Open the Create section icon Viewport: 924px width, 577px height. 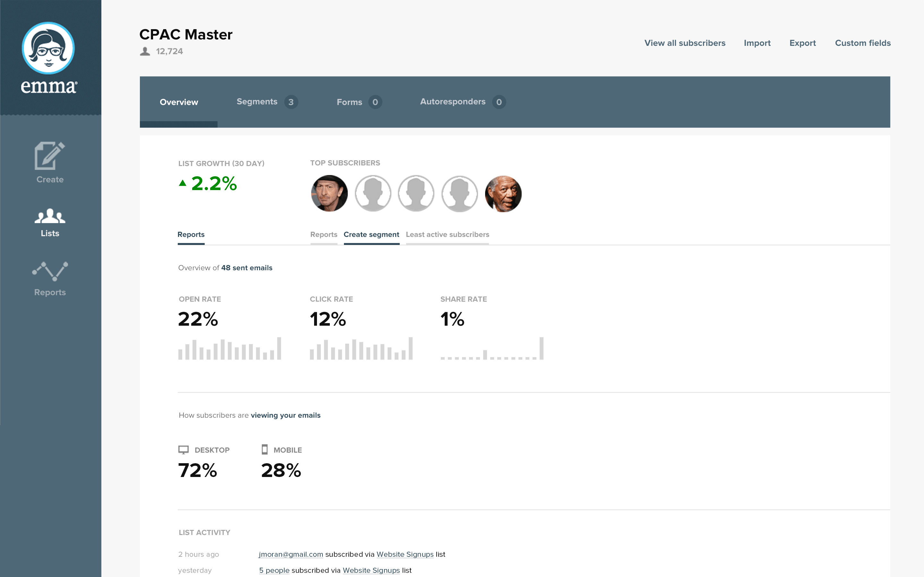[50, 156]
